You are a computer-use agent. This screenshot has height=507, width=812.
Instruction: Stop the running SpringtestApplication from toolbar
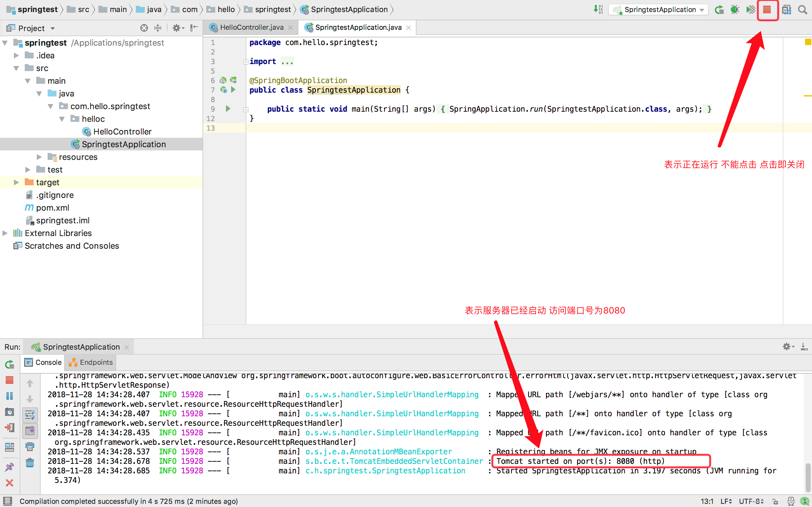pos(767,10)
